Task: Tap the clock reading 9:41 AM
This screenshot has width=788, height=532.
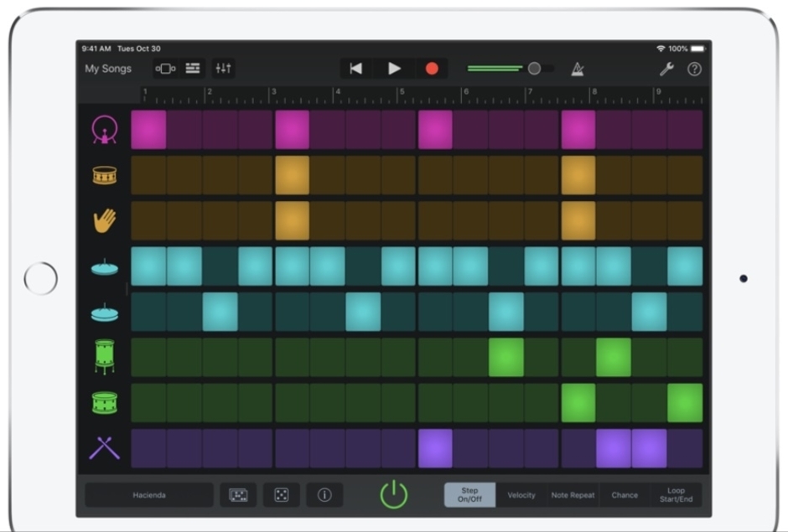Action: tap(96, 49)
